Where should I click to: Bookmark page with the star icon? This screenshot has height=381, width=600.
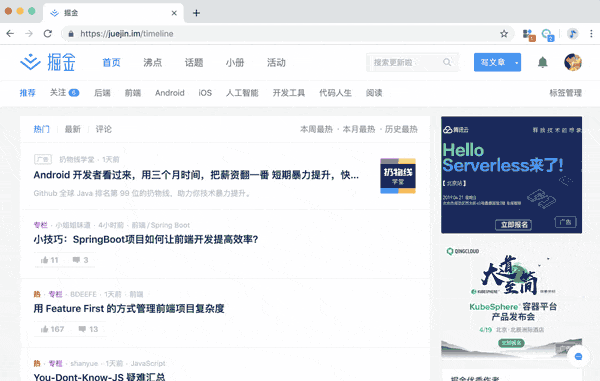point(504,34)
